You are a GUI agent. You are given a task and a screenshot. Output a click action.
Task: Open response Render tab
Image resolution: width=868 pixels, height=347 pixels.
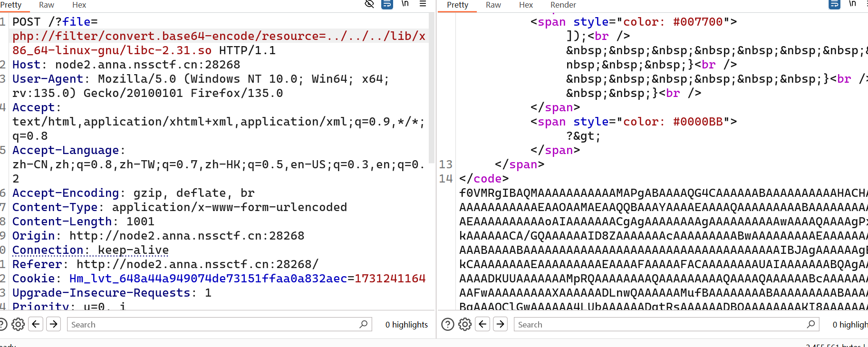(x=563, y=5)
